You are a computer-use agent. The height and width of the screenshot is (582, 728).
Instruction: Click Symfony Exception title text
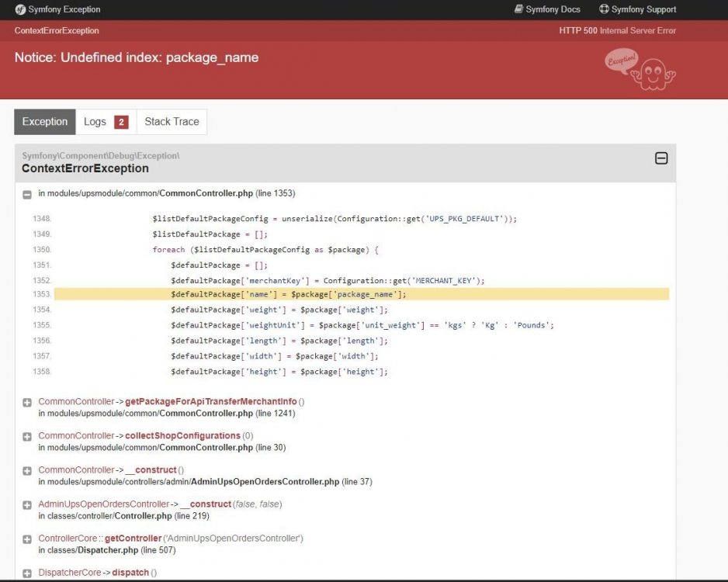(x=64, y=9)
